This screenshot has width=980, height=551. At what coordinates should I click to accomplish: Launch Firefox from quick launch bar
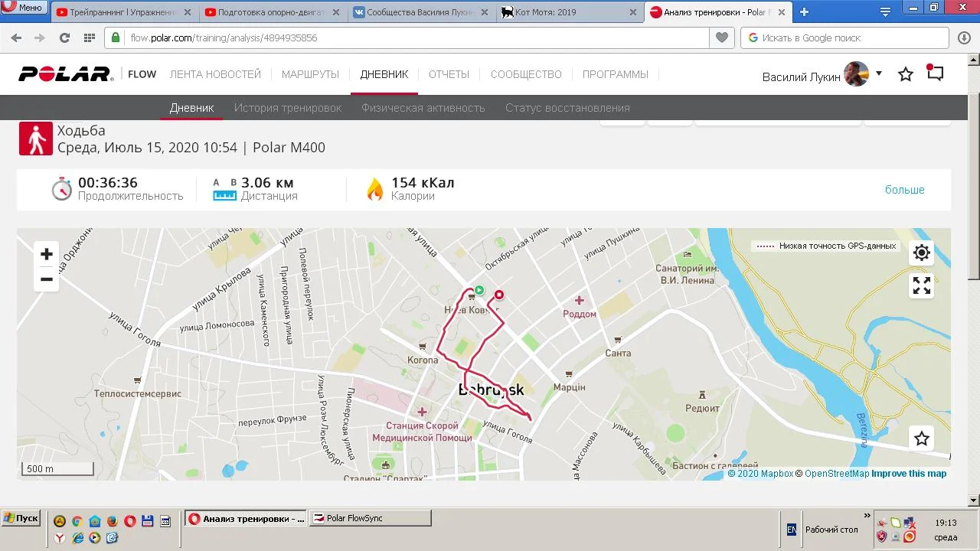pyautogui.click(x=113, y=521)
